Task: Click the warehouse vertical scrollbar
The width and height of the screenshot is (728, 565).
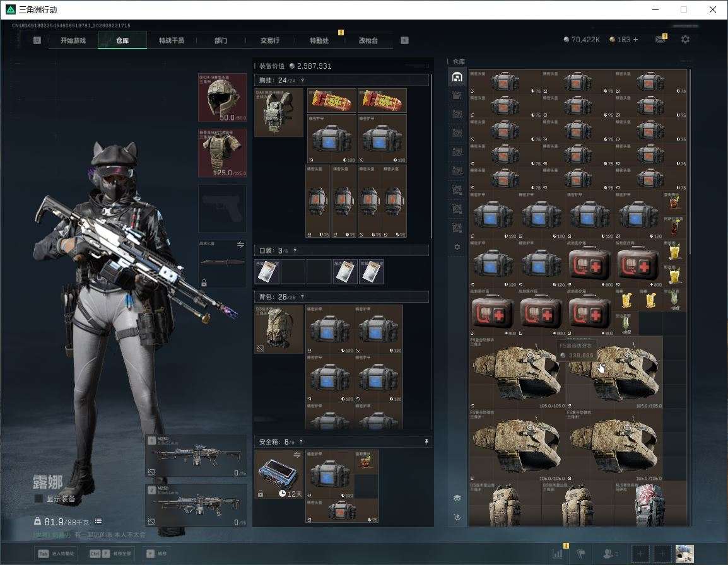Action: pyautogui.click(x=690, y=161)
